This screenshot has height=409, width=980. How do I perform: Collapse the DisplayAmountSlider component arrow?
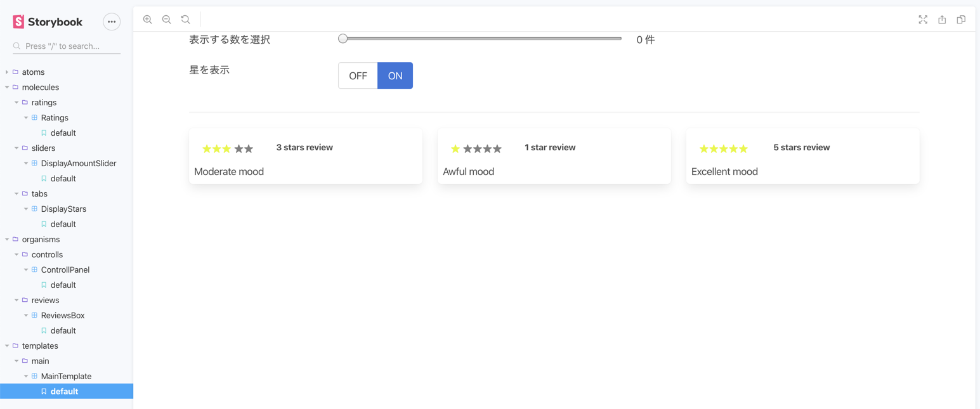tap(26, 164)
